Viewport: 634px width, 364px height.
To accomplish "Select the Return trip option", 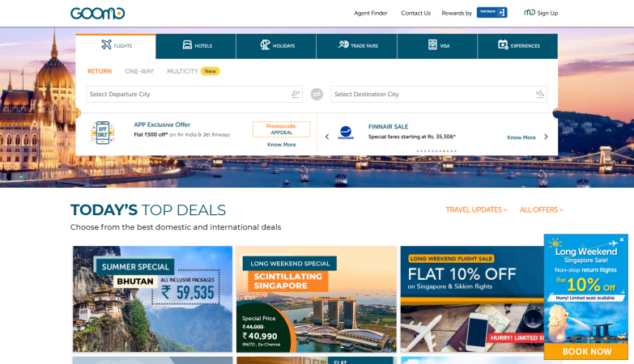I will (100, 71).
